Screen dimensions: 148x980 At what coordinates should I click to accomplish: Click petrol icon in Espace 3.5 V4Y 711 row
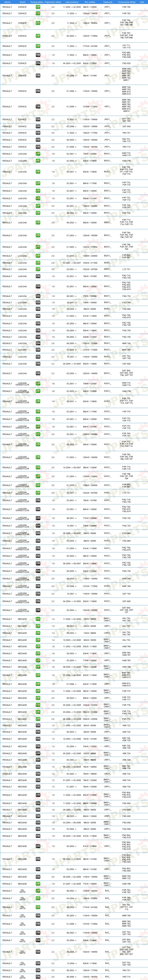pos(38,46)
